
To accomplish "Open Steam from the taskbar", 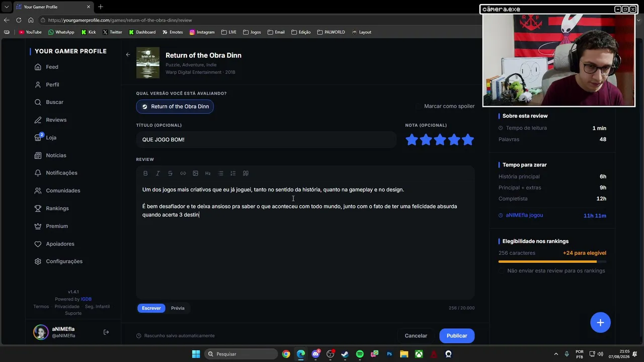I will pos(345,354).
